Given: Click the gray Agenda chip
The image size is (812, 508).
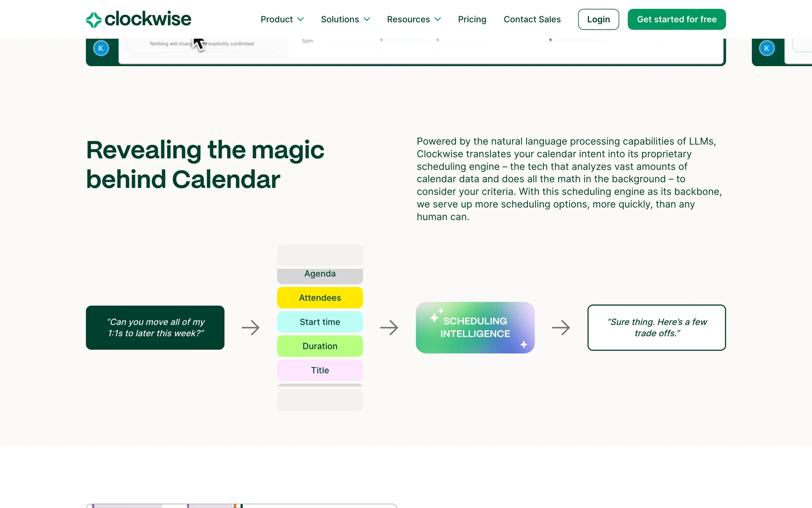Looking at the screenshot, I should [x=320, y=275].
